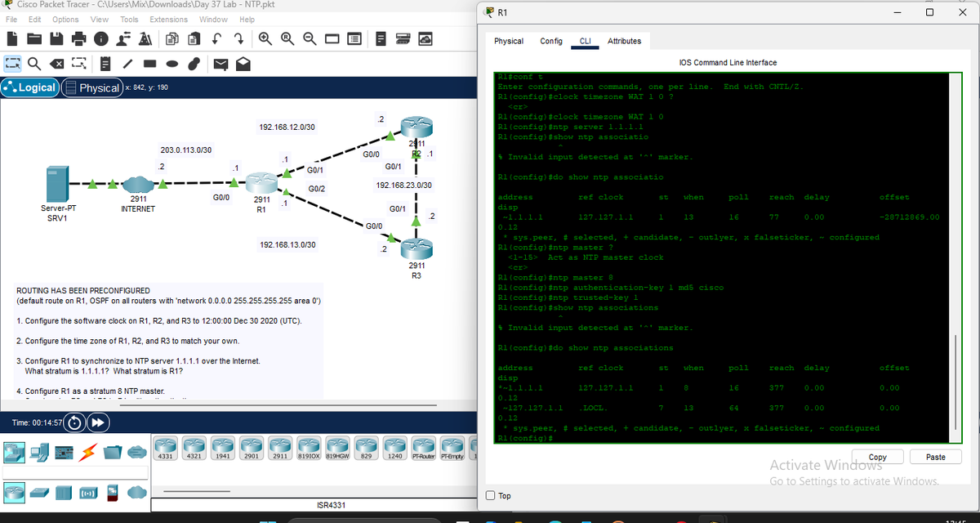980x523 pixels.
Task: Open the File menu
Action: pos(12,20)
